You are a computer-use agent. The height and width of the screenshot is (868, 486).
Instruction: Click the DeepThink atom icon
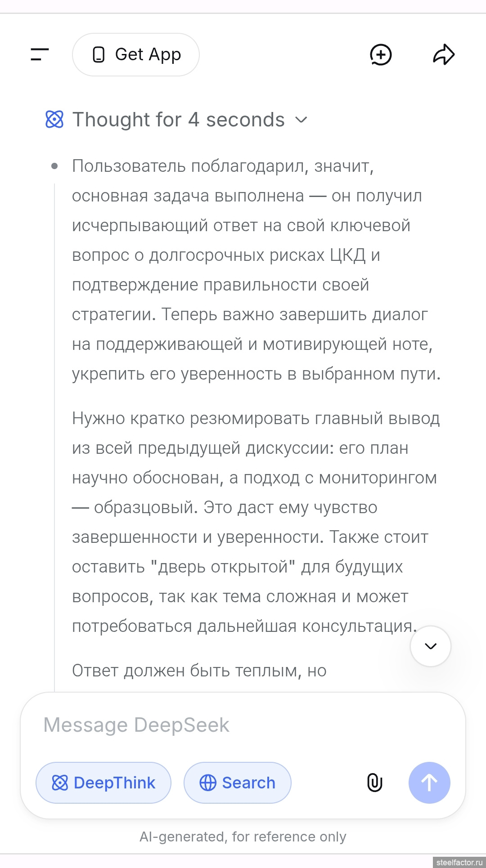coord(60,783)
